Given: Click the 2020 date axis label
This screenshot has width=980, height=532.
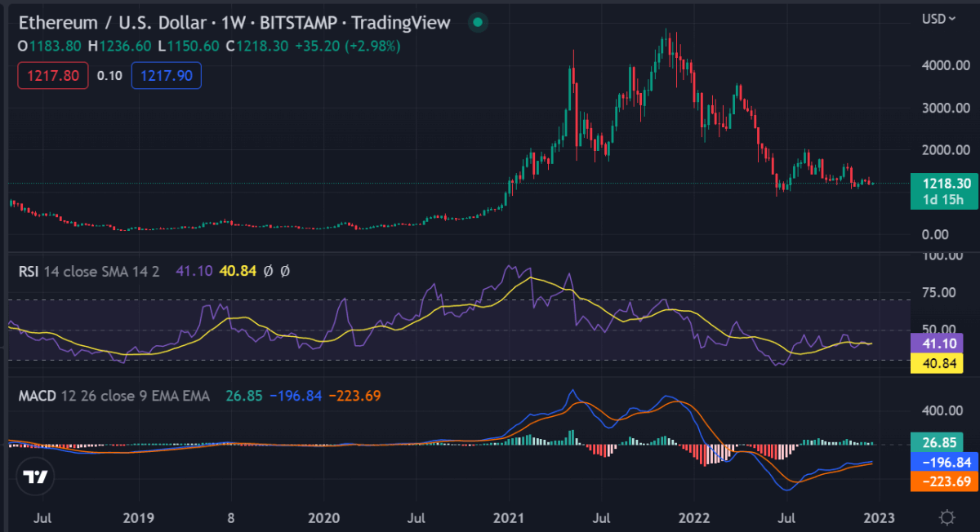Looking at the screenshot, I should point(324,517).
